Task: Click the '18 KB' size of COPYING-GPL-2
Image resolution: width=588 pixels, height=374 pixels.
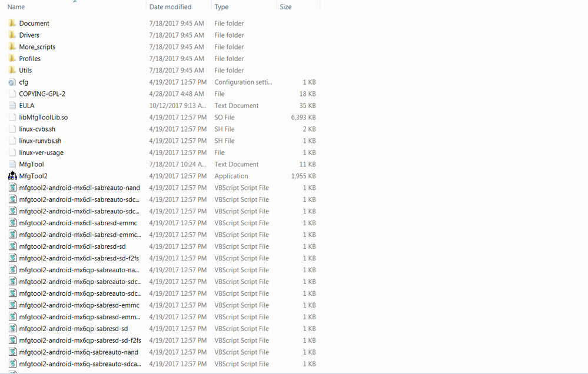Action: click(307, 93)
